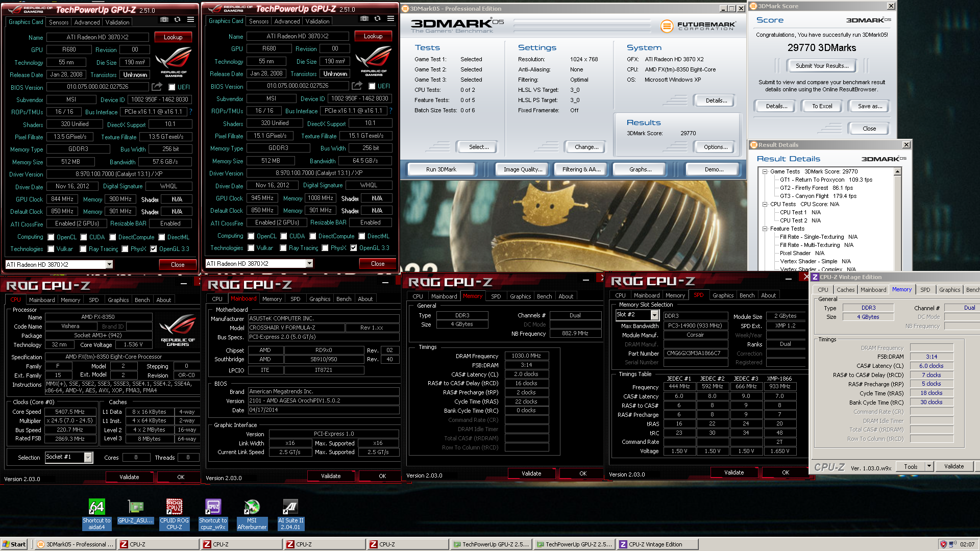The width and height of the screenshot is (980, 551).
Task: Click Submit Your Results... button
Action: tap(822, 66)
